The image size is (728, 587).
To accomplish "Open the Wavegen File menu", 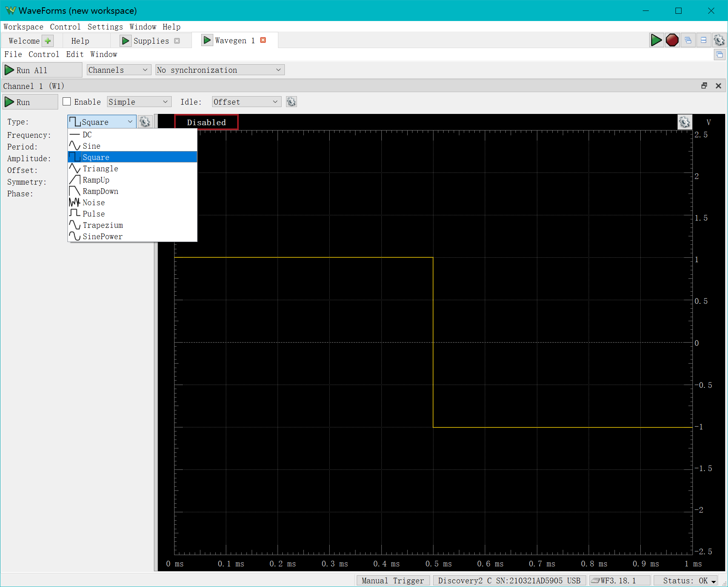I will [13, 54].
